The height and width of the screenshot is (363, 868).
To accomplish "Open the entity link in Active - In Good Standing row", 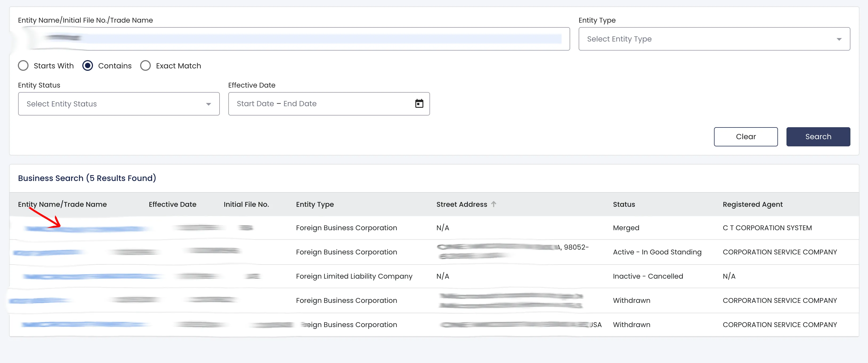I will point(48,252).
